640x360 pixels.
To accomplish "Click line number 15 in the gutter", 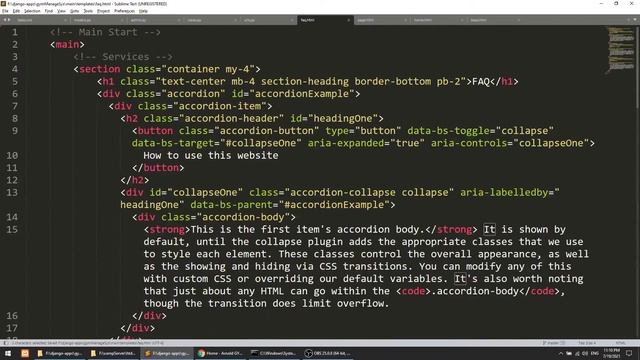I will point(12,229).
